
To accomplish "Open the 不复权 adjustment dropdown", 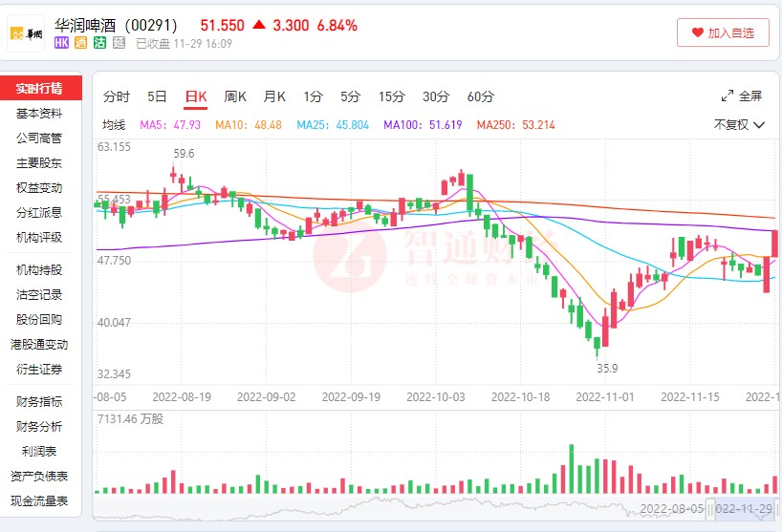I will pyautogui.click(x=739, y=124).
